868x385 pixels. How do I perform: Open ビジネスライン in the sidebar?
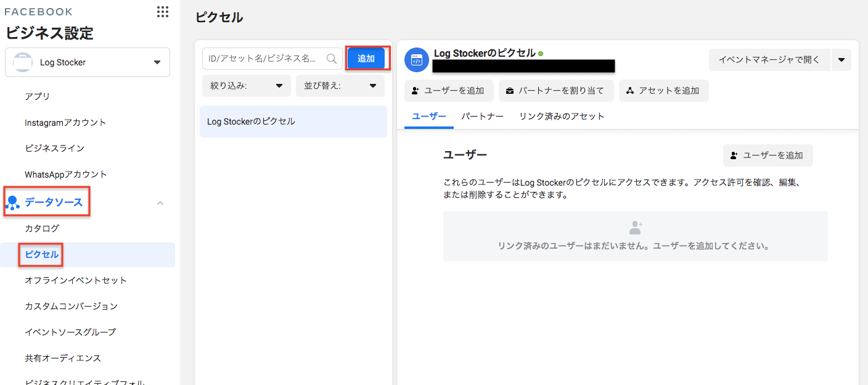[x=55, y=148]
